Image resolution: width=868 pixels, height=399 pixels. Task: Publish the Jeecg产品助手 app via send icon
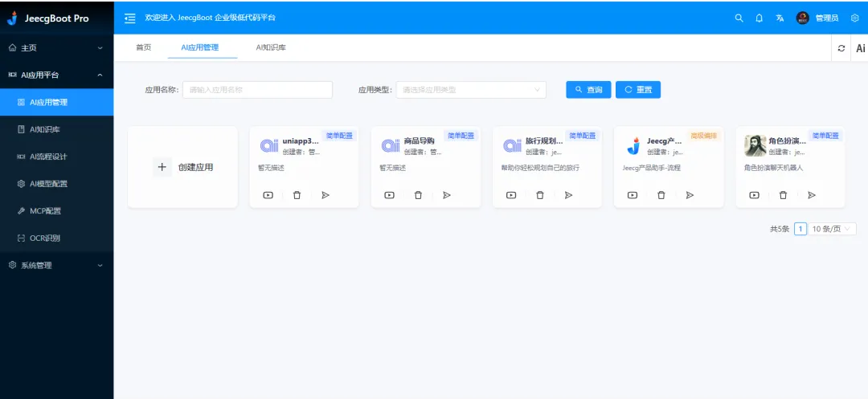(690, 195)
